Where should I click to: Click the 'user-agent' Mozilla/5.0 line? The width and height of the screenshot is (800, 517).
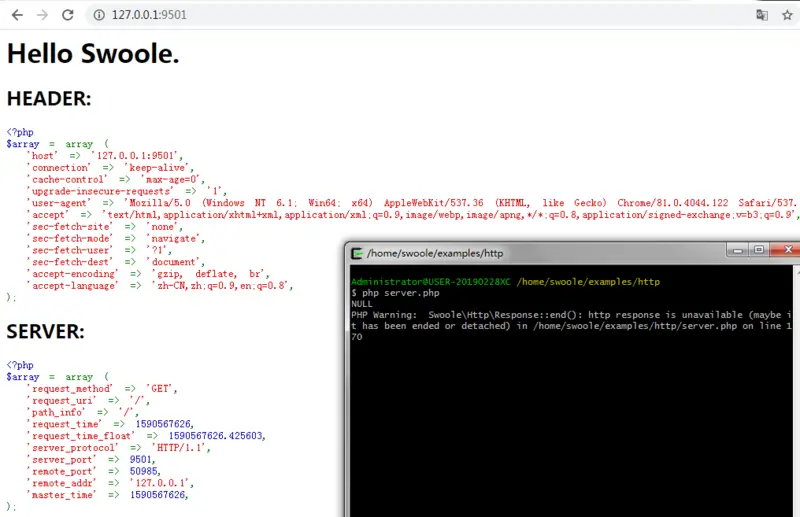click(413, 203)
